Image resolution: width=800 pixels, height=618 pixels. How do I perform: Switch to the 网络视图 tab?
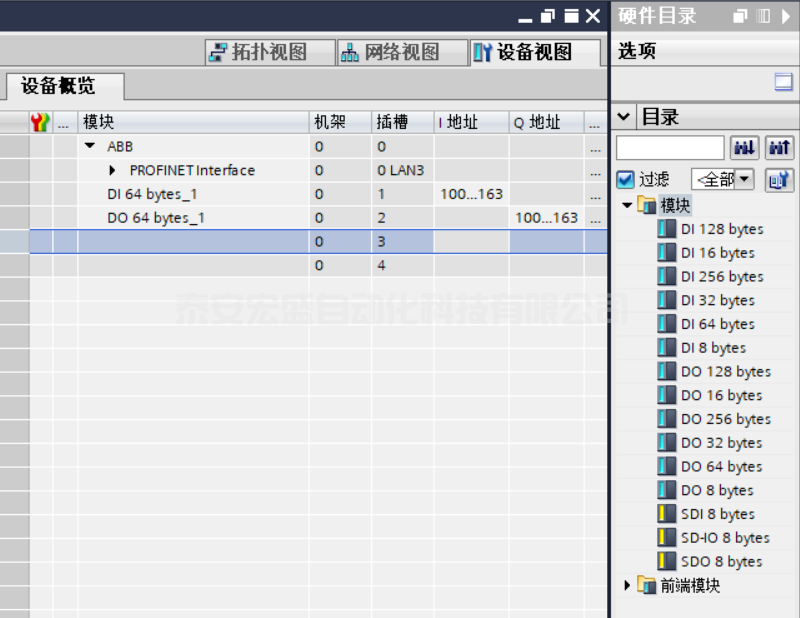click(401, 51)
